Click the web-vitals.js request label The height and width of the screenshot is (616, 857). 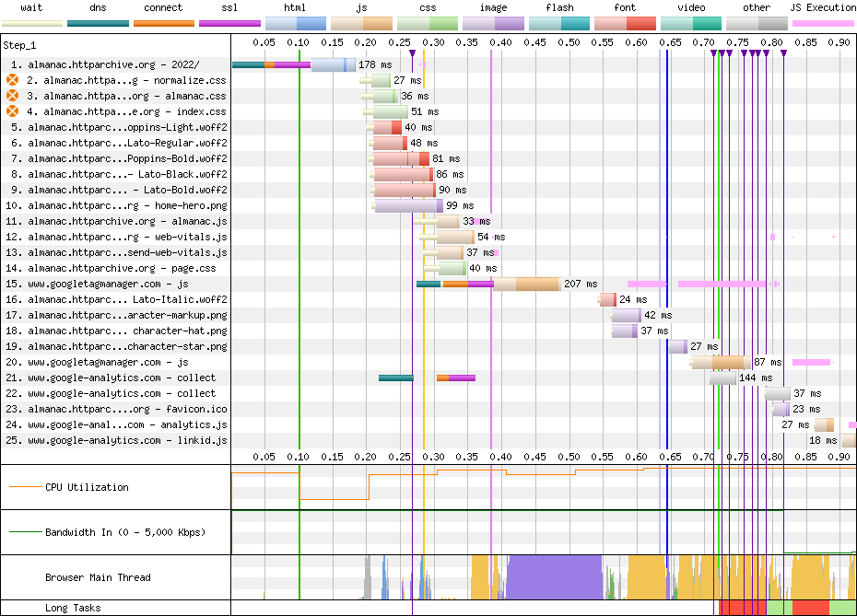pyautogui.click(x=126, y=237)
